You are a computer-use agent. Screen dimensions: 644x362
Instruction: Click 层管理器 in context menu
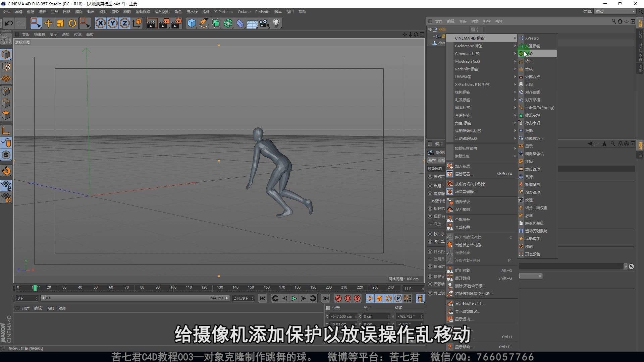(x=482, y=174)
